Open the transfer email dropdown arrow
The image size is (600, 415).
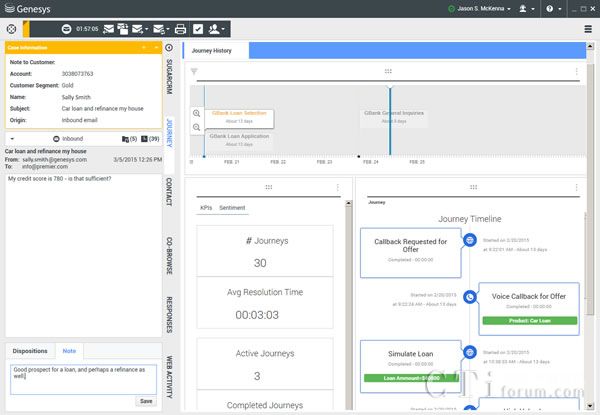coord(168,29)
